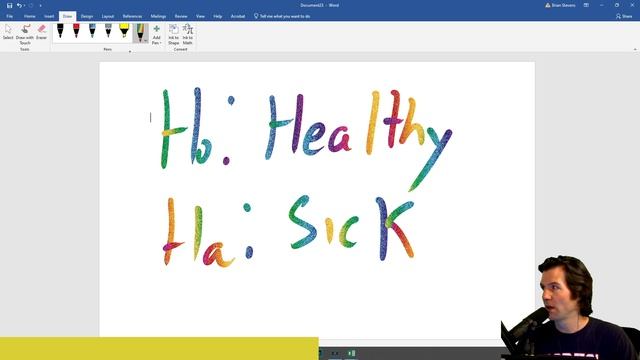Switch to the Layout ribbon tab
Image resolution: width=640 pixels, height=360 pixels.
tap(108, 16)
